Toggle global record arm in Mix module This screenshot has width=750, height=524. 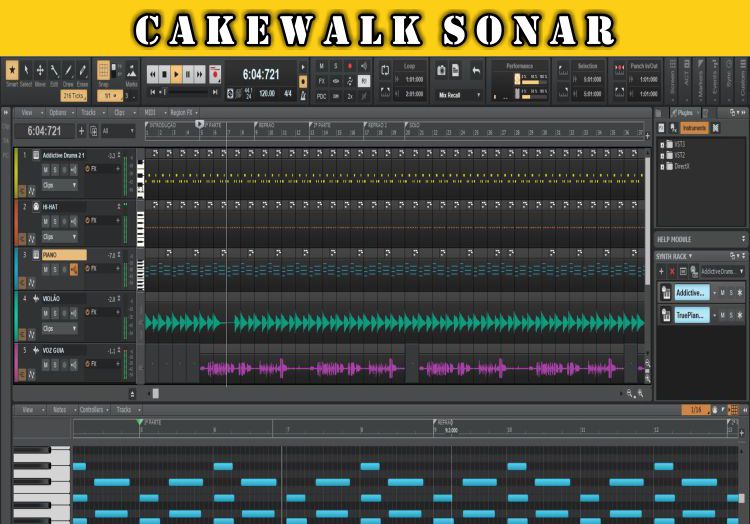(350, 66)
